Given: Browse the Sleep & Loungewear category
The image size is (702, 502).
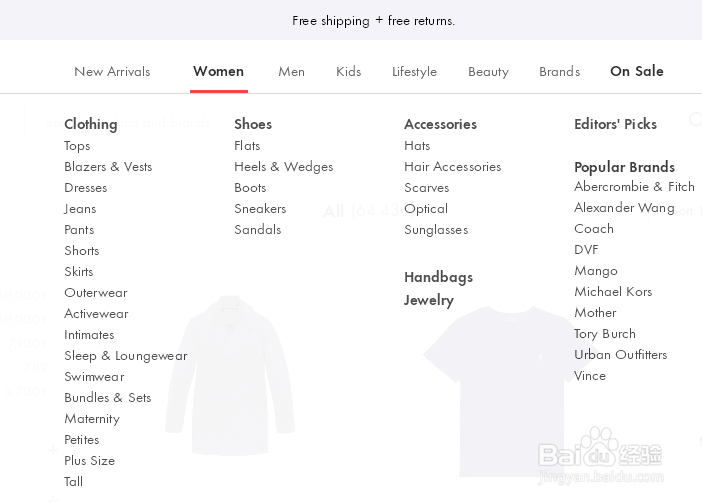Looking at the screenshot, I should [x=125, y=355].
